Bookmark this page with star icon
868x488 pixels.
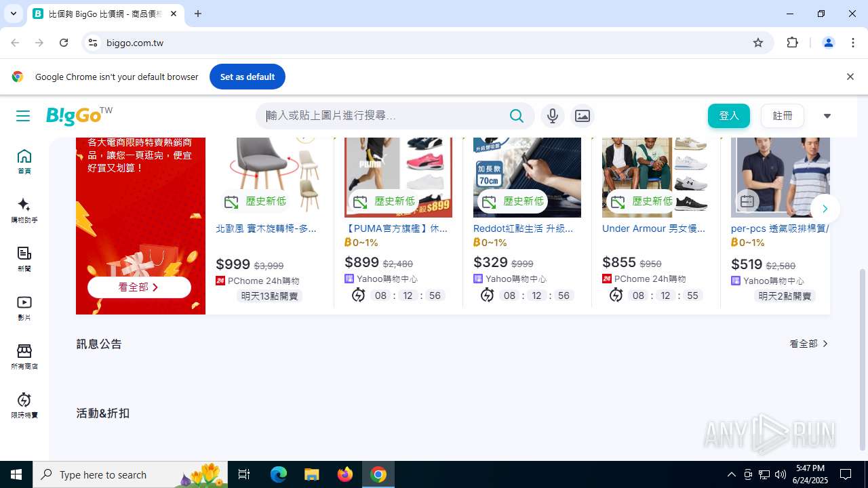click(758, 43)
